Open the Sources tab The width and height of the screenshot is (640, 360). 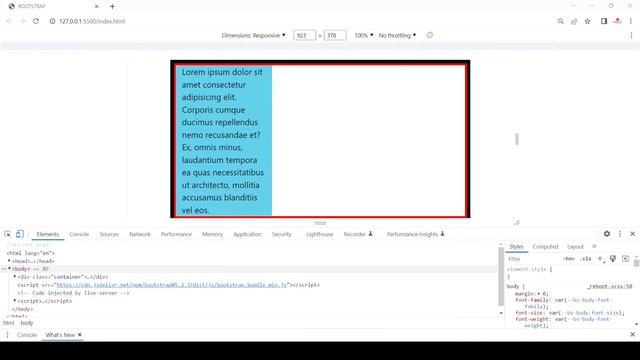click(x=109, y=234)
